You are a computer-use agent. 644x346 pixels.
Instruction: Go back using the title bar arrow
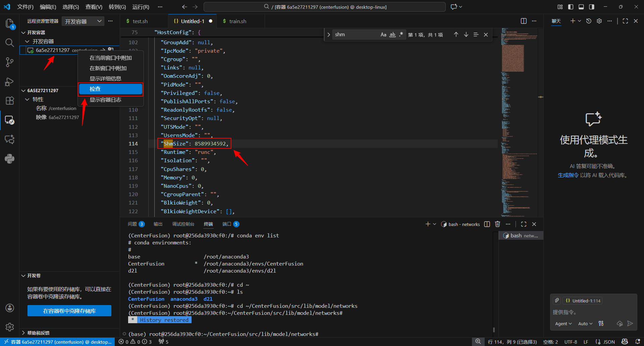coord(184,7)
